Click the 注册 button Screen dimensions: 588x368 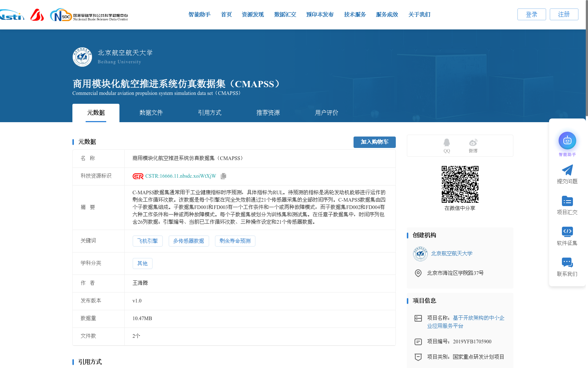(564, 14)
